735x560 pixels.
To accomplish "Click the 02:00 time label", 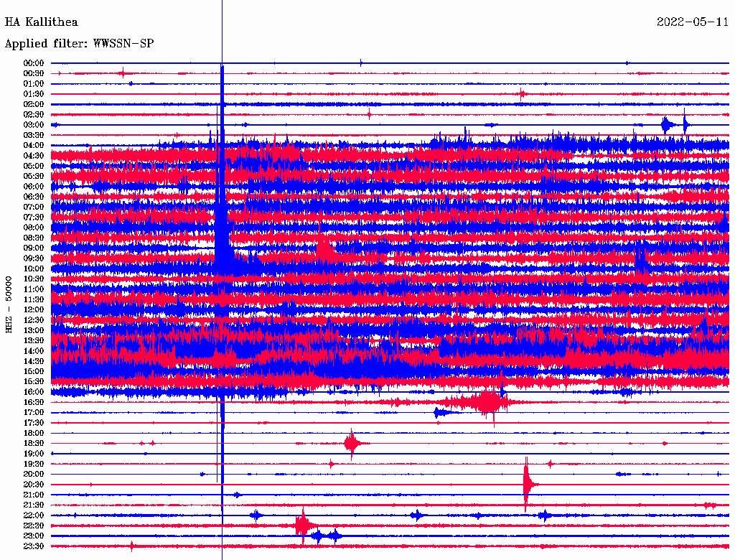I will click(x=34, y=104).
